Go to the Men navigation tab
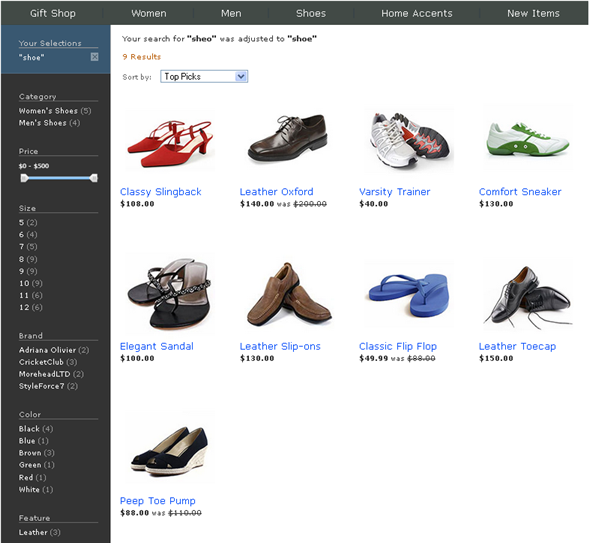Image resolution: width=589 pixels, height=543 pixels. click(231, 13)
